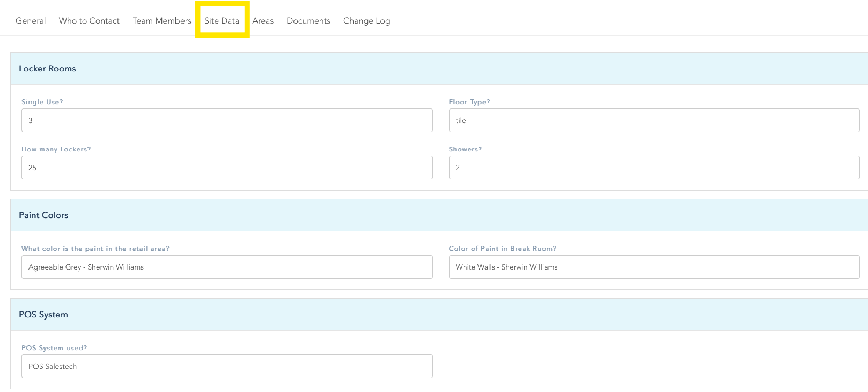Click the 'Color of Paint in Break Room?' label
Screen dimensions: 868x392
pos(502,249)
